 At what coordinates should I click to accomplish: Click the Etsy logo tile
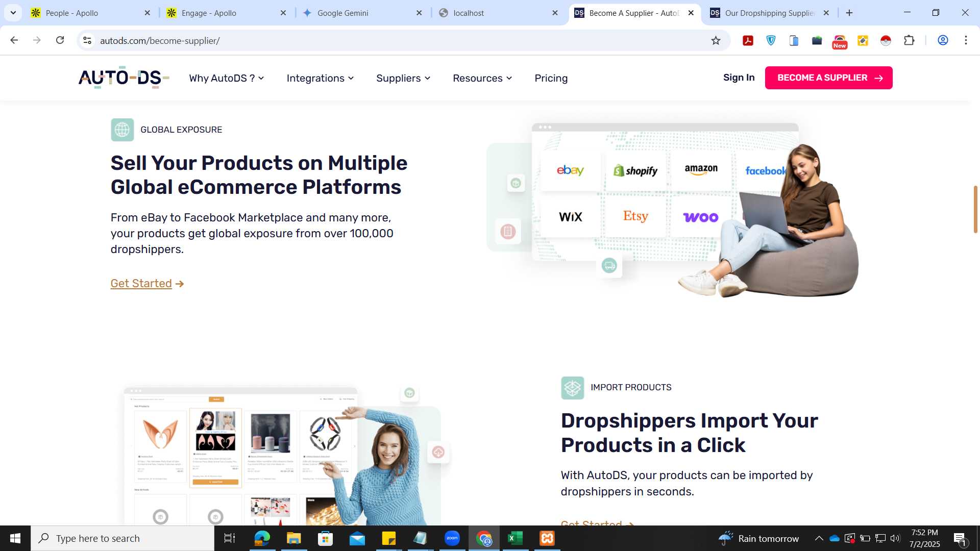click(635, 217)
